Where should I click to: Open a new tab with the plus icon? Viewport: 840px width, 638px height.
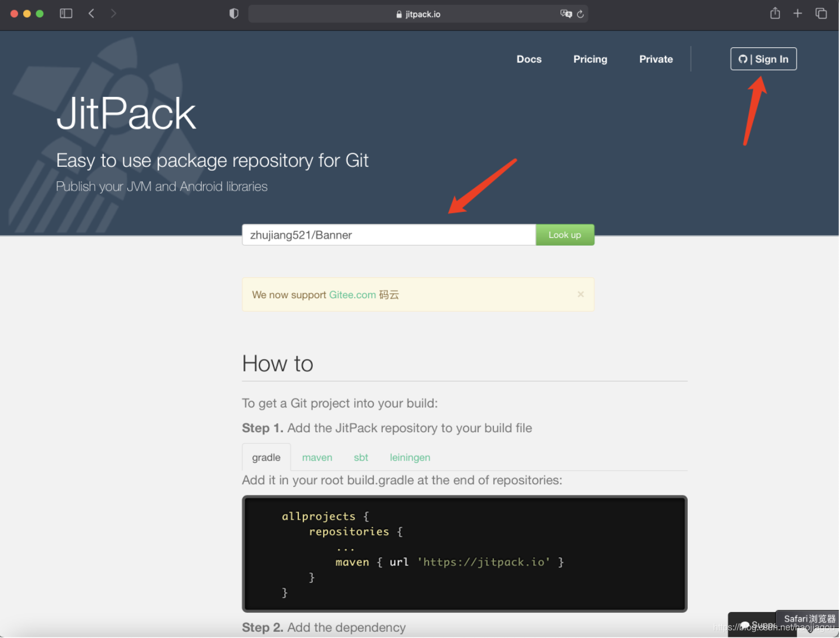tap(798, 13)
